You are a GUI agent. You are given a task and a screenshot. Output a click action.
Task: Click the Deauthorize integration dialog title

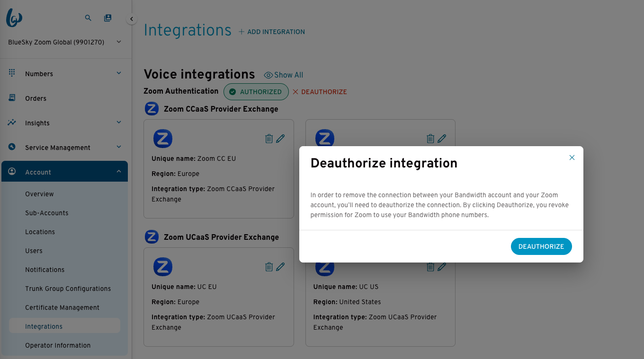pos(384,163)
